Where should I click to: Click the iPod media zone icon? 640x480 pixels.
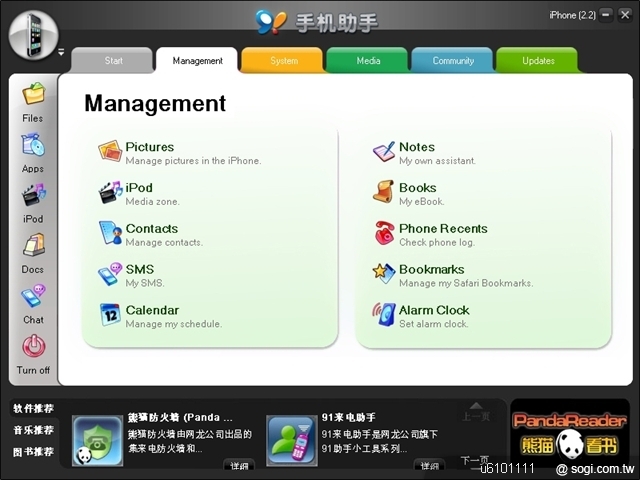[x=110, y=192]
